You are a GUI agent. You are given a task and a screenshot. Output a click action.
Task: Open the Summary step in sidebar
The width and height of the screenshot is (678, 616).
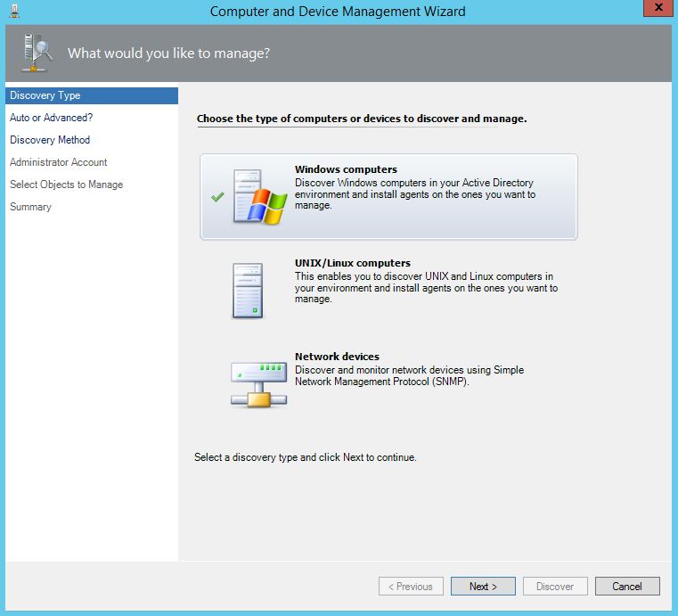pos(30,207)
